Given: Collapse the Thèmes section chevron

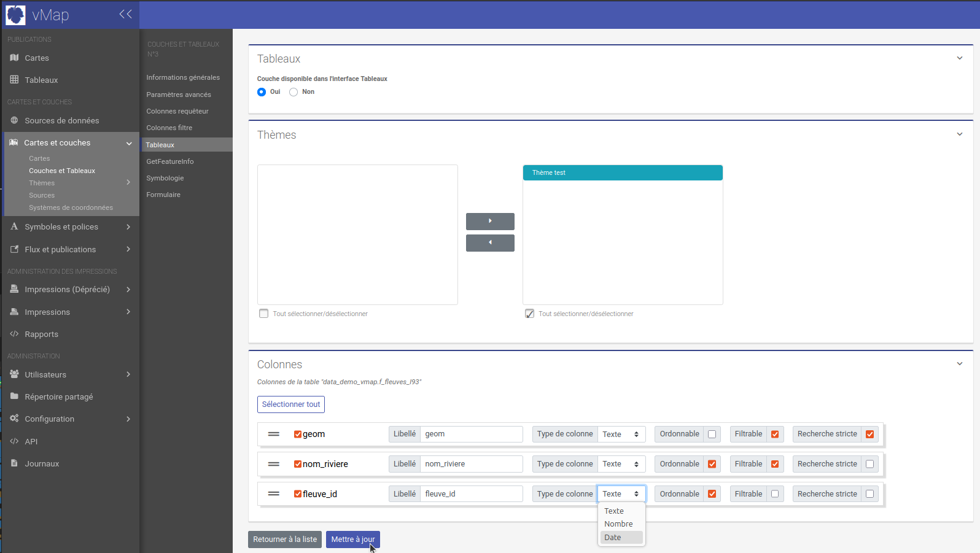Looking at the screenshot, I should pyautogui.click(x=960, y=134).
